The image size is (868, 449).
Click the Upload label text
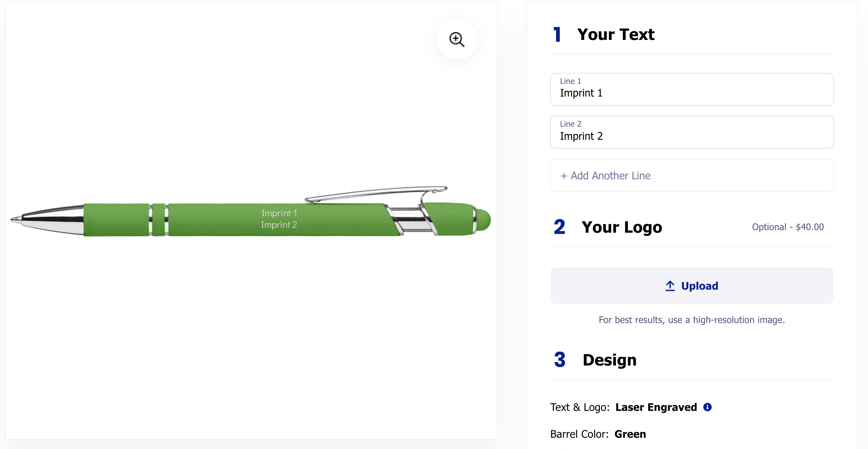pos(699,286)
